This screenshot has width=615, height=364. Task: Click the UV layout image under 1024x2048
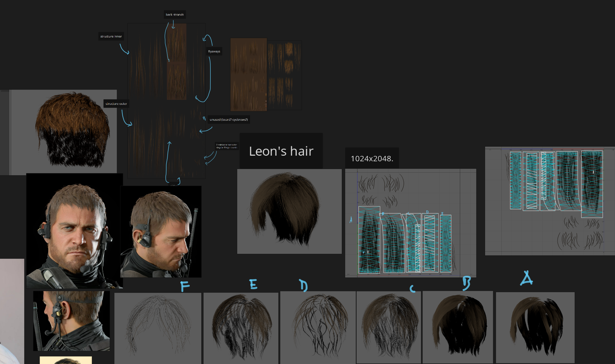[411, 223]
